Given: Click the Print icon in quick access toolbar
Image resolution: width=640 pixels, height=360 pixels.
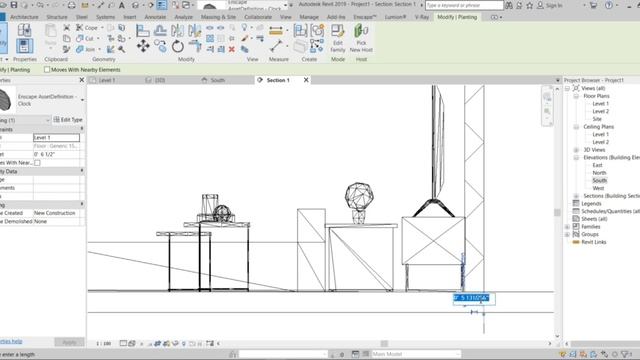Looking at the screenshot, I should click(71, 5).
